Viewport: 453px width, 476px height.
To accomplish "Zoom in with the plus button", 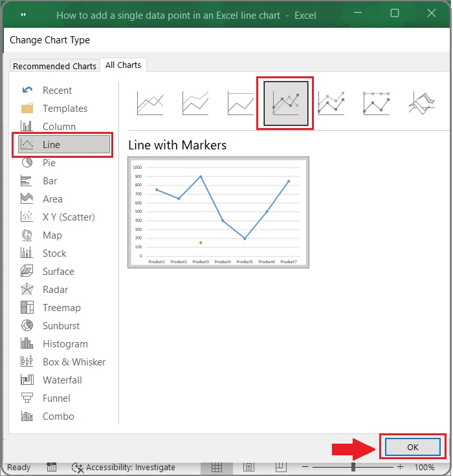I will click(x=401, y=467).
